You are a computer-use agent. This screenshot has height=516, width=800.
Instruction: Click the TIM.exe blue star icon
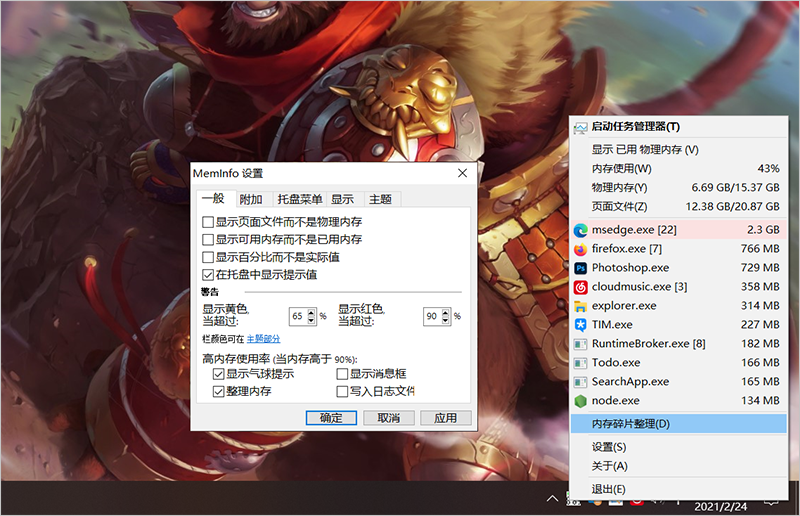(x=581, y=325)
